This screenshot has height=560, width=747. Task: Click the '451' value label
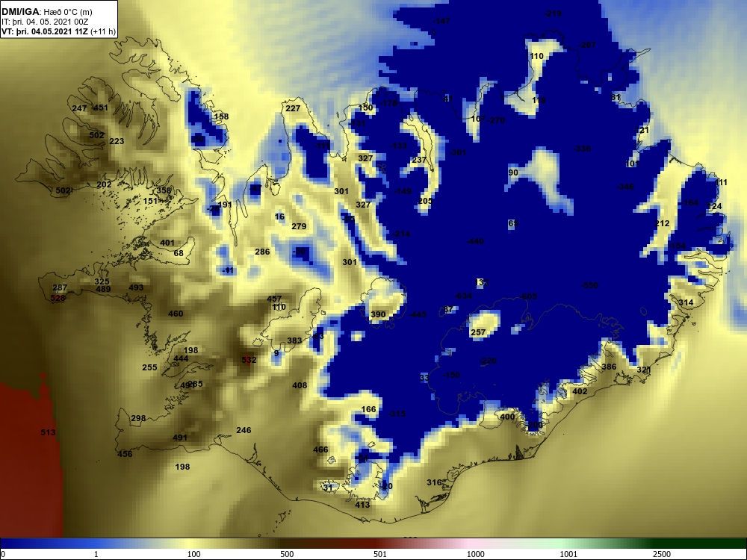point(101,108)
